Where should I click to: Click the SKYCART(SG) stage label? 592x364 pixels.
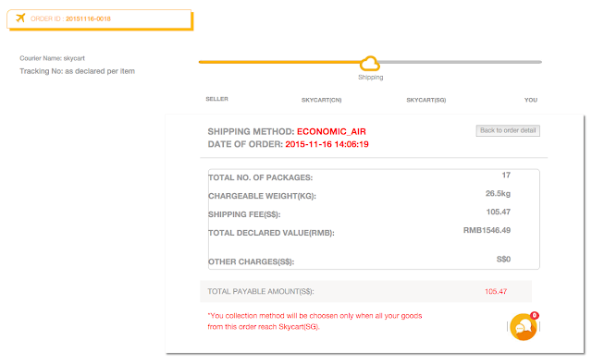point(425,100)
